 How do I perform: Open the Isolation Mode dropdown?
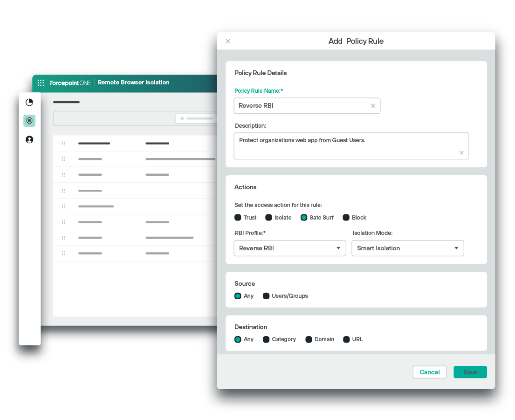[x=456, y=248]
